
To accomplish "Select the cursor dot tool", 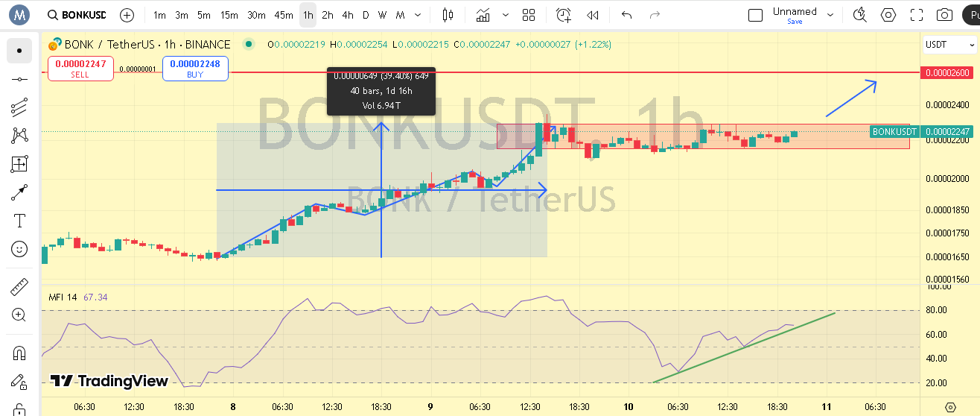I will coord(19,51).
